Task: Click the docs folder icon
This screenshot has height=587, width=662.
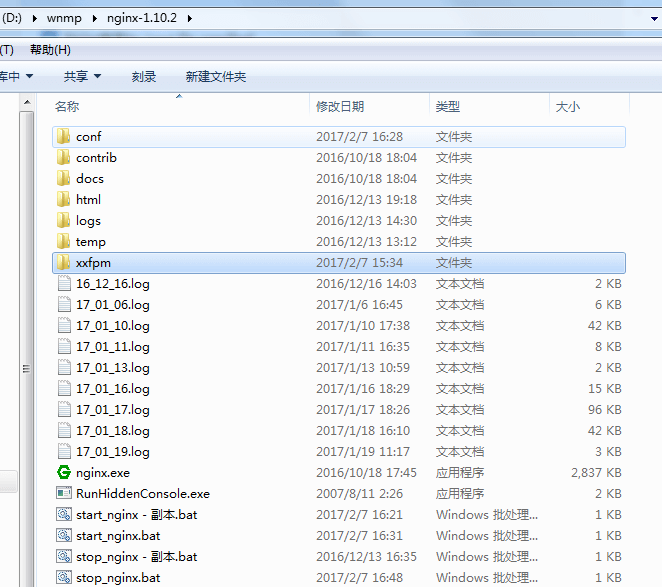Action: point(64,179)
